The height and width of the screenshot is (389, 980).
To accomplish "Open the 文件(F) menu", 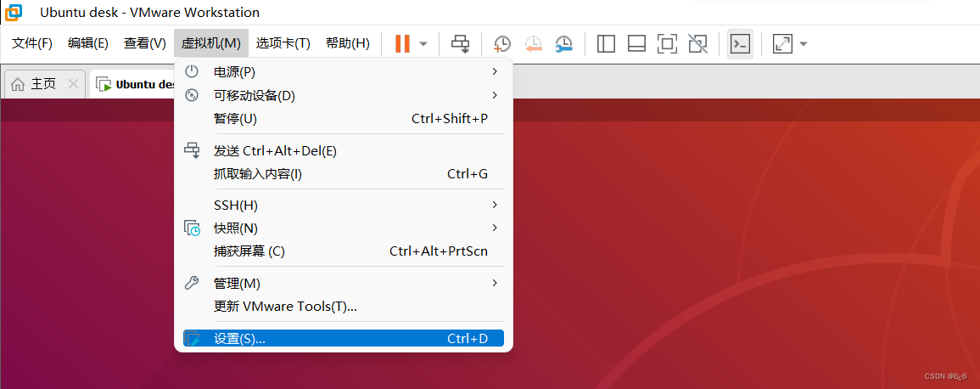I will pos(32,43).
